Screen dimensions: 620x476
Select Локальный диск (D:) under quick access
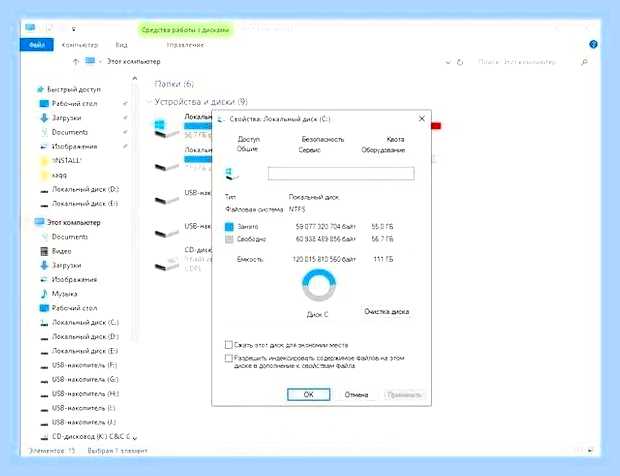85,189
